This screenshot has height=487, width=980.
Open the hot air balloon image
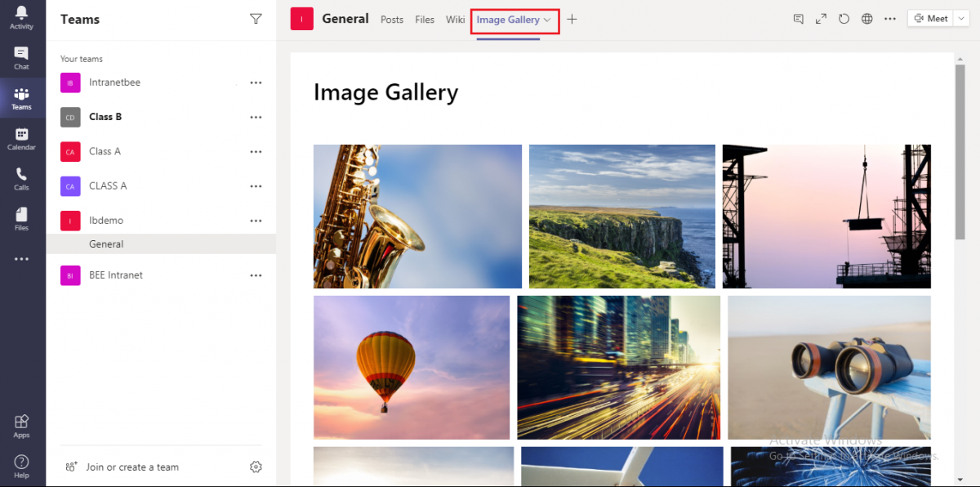[x=412, y=368]
